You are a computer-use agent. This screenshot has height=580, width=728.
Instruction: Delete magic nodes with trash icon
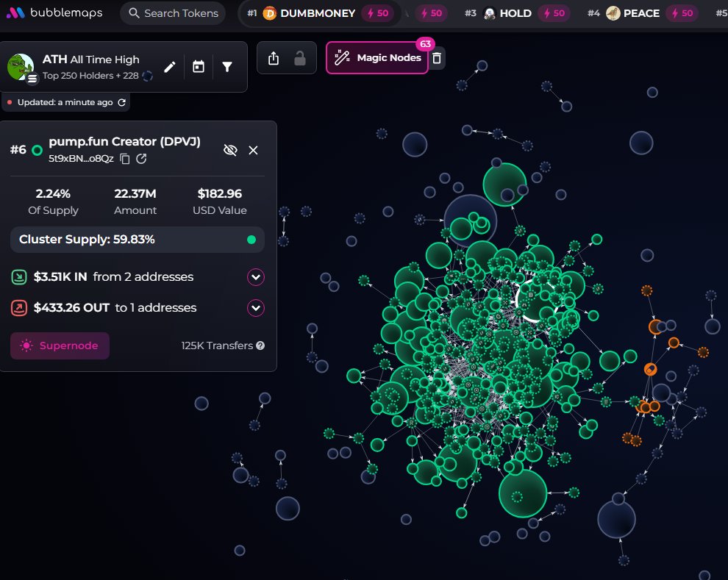(437, 58)
